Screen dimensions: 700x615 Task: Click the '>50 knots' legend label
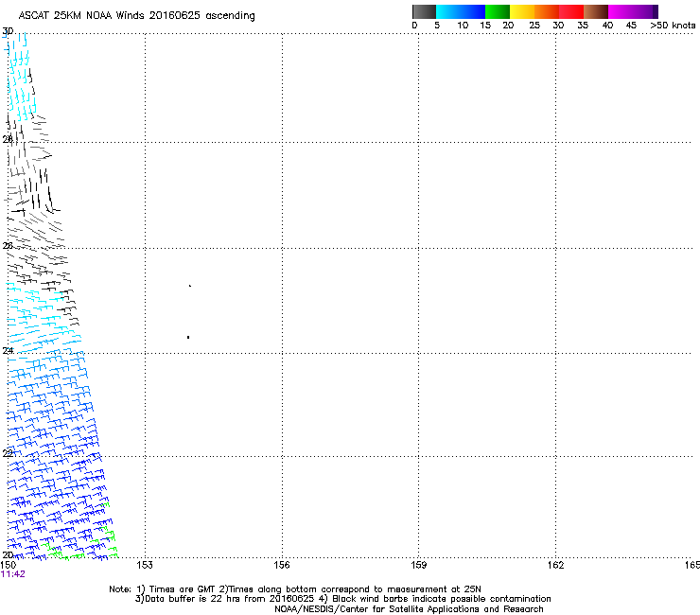coord(673,26)
